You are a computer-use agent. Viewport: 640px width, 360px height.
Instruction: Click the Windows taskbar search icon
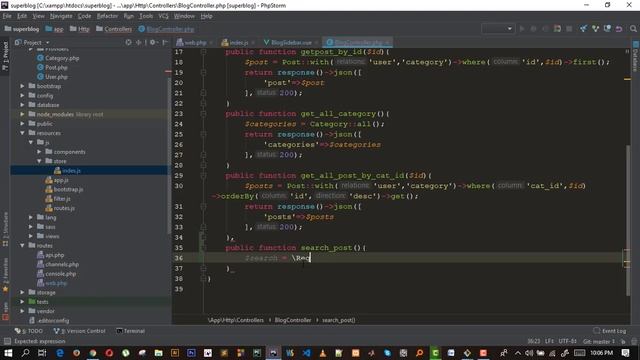(x=25, y=353)
